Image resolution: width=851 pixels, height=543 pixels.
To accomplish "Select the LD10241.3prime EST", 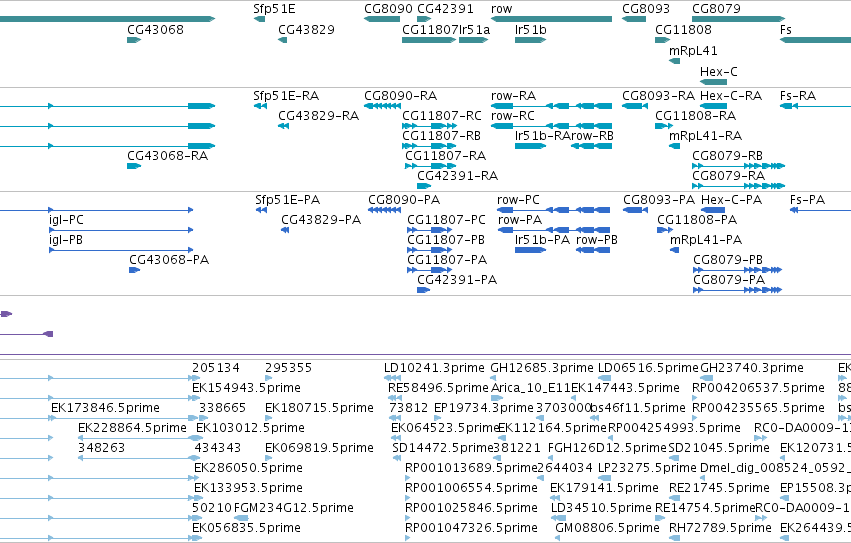I will point(392,378).
